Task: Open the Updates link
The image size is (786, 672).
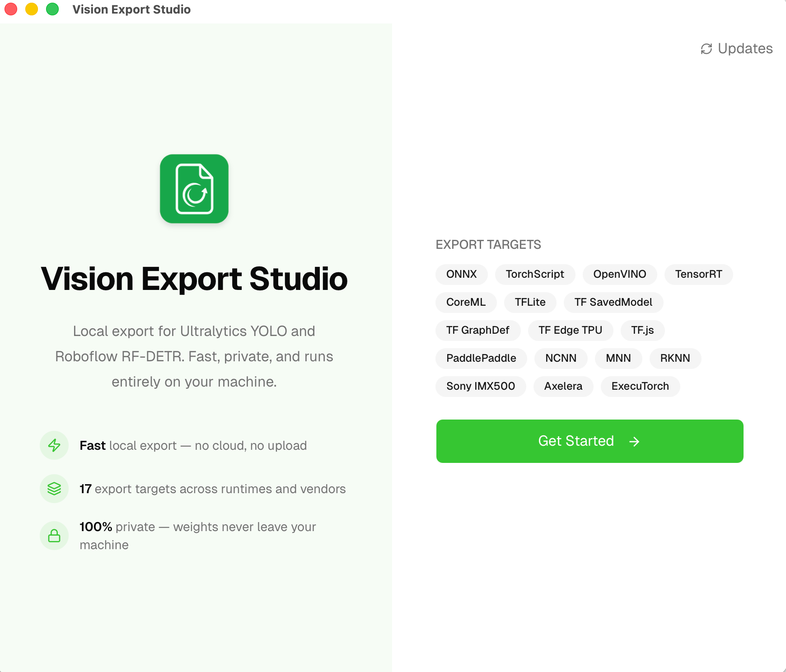Action: point(737,49)
